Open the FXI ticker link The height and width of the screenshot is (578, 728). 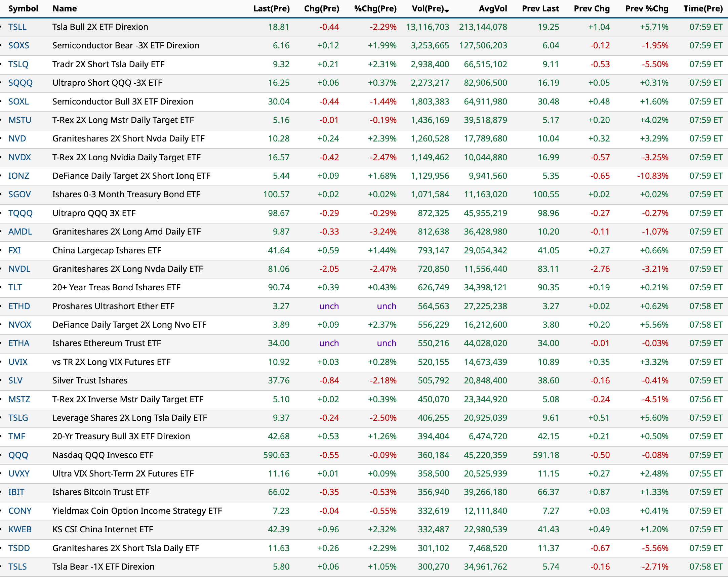pos(14,250)
